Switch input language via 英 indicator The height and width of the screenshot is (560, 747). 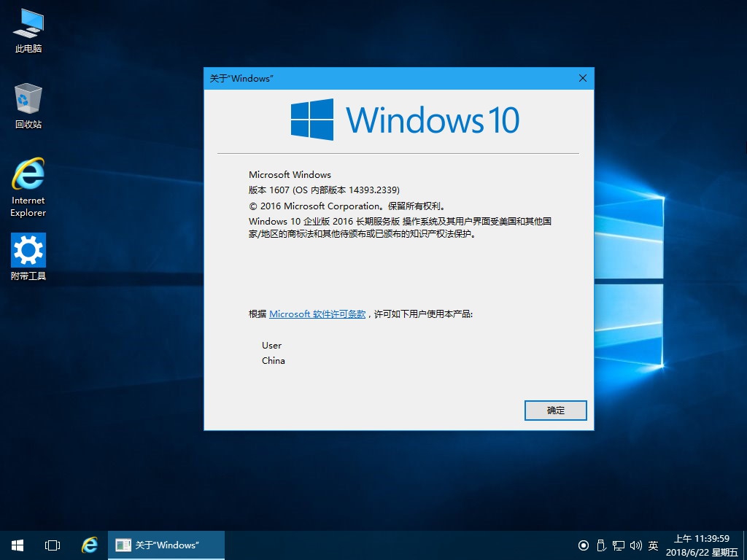[653, 545]
